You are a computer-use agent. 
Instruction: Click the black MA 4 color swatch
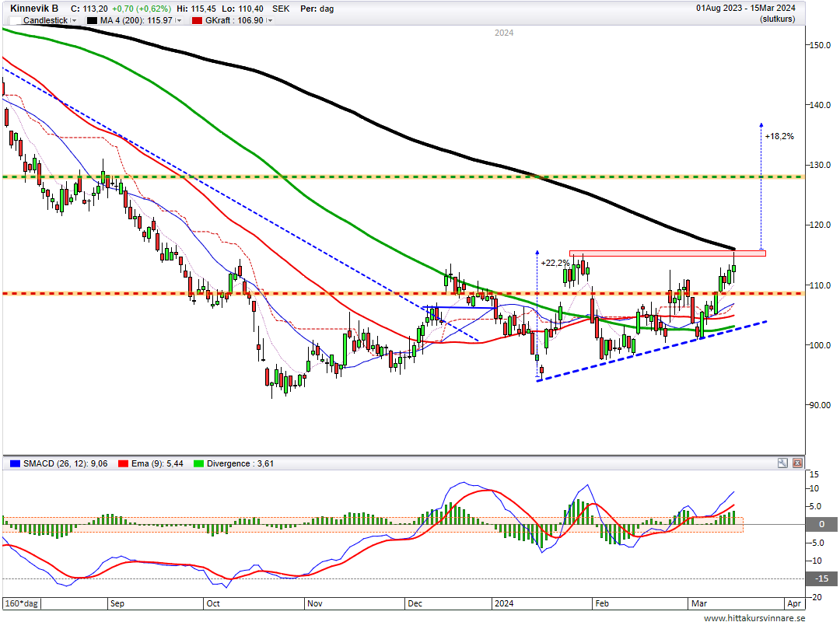(x=92, y=20)
